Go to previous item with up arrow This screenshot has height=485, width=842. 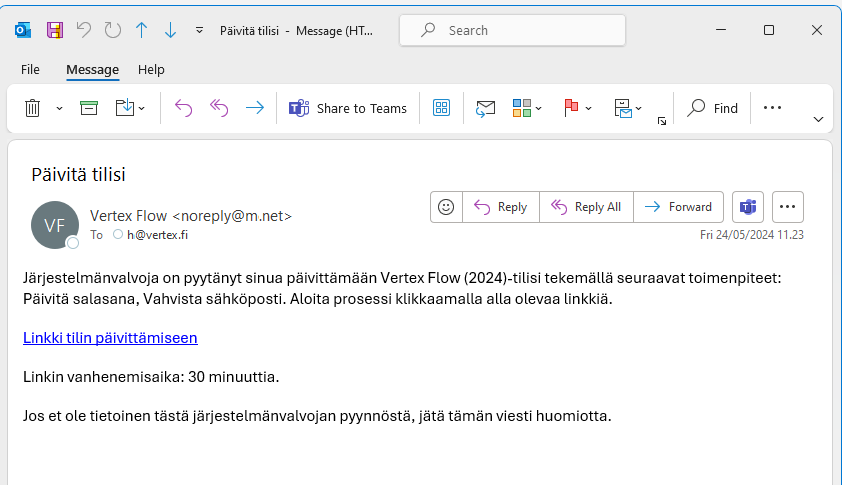point(141,30)
